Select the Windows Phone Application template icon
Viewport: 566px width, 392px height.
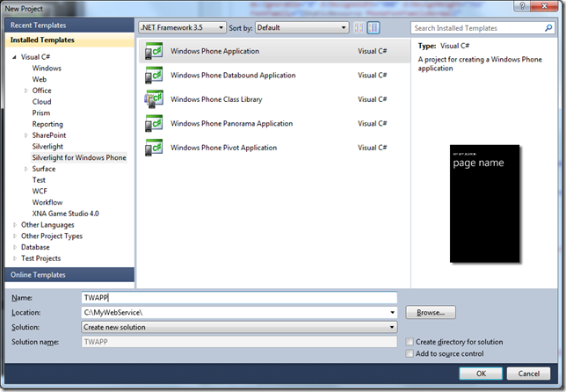[154, 51]
